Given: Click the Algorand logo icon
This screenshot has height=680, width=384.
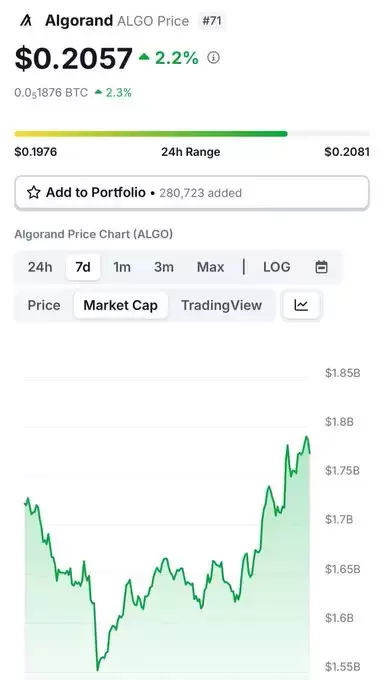Looking at the screenshot, I should pyautogui.click(x=26, y=20).
